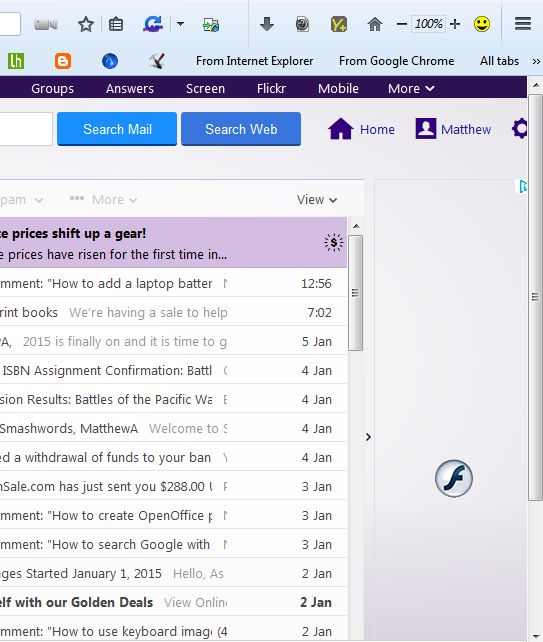543x642 pixels.
Task: Go to Yahoo Home link
Action: point(377,129)
